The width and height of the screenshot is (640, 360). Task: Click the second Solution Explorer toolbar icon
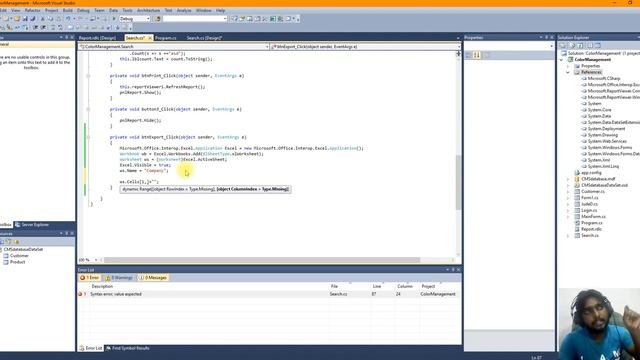(x=572, y=46)
